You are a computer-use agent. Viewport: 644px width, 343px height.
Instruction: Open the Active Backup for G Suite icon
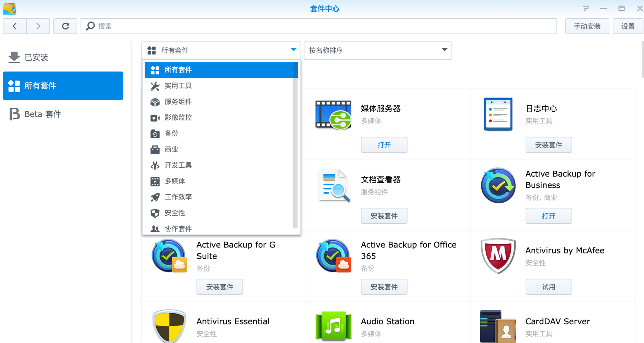(169, 256)
